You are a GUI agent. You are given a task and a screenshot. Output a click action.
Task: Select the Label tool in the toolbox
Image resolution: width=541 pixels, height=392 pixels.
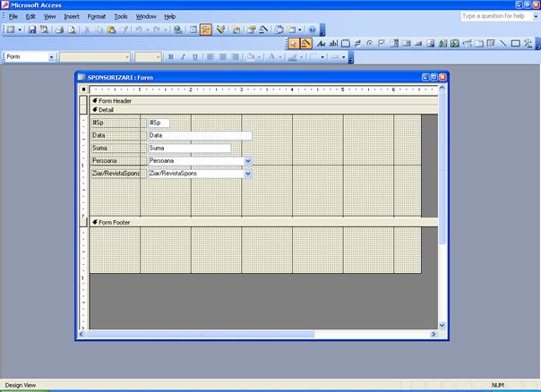click(322, 43)
